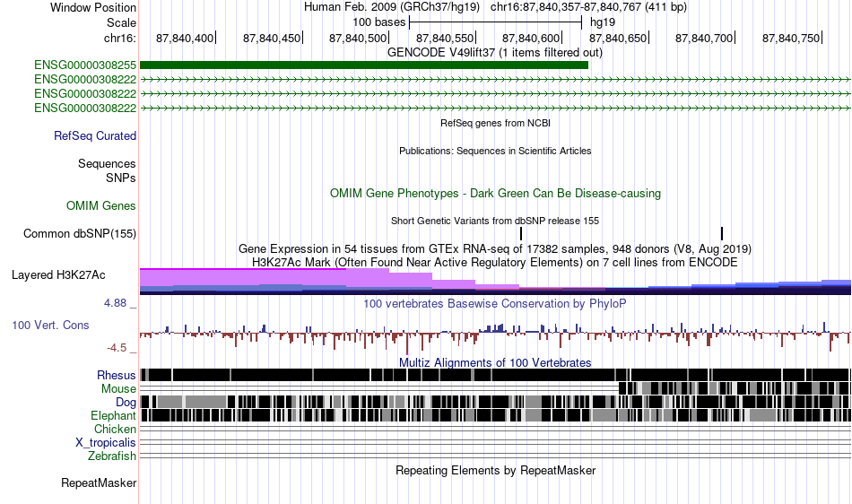Select the RepeatMasker track label
Screen dimensions: 852x504
coord(99,482)
